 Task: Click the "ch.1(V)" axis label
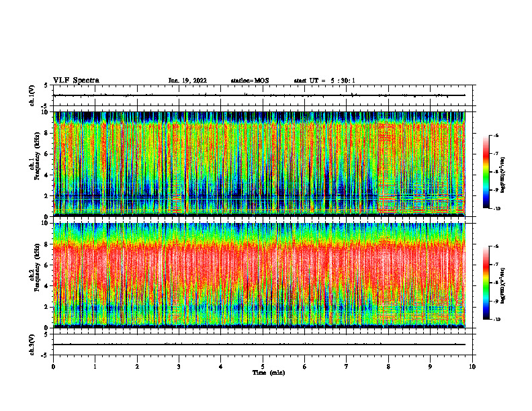(x=32, y=95)
